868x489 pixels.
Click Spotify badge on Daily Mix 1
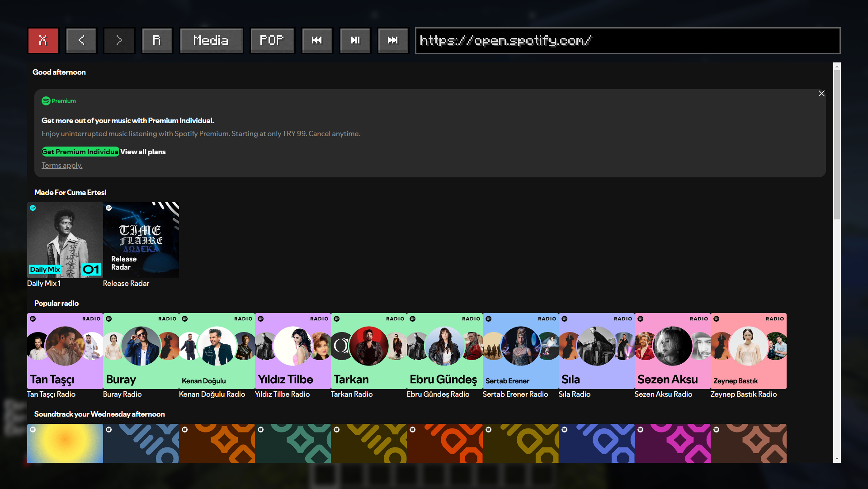click(x=33, y=208)
